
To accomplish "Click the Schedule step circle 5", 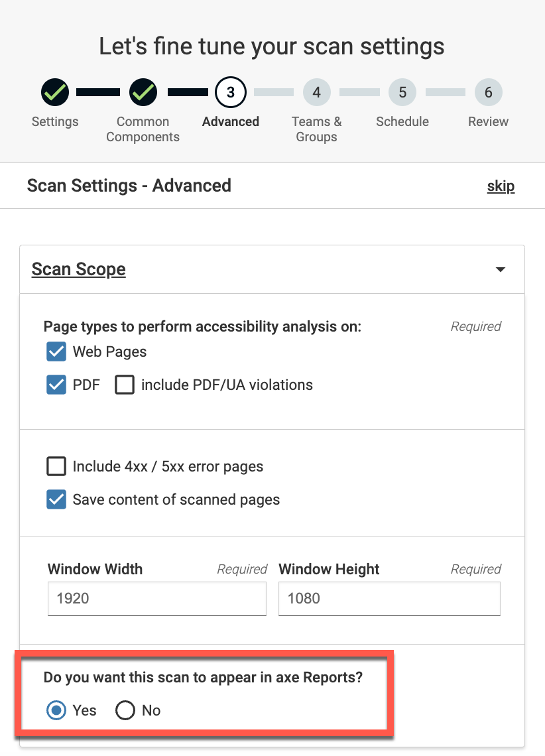I will click(402, 92).
